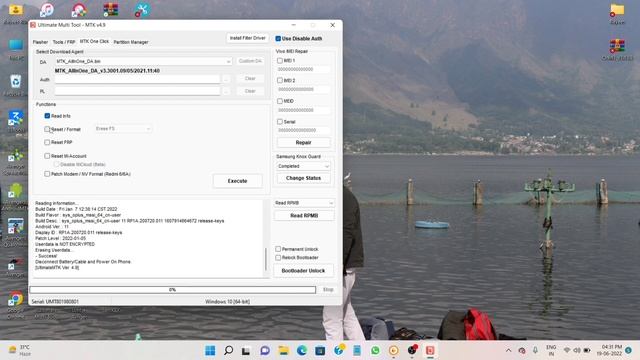Click the Repair button
The image size is (640, 360).
pyautogui.click(x=303, y=142)
